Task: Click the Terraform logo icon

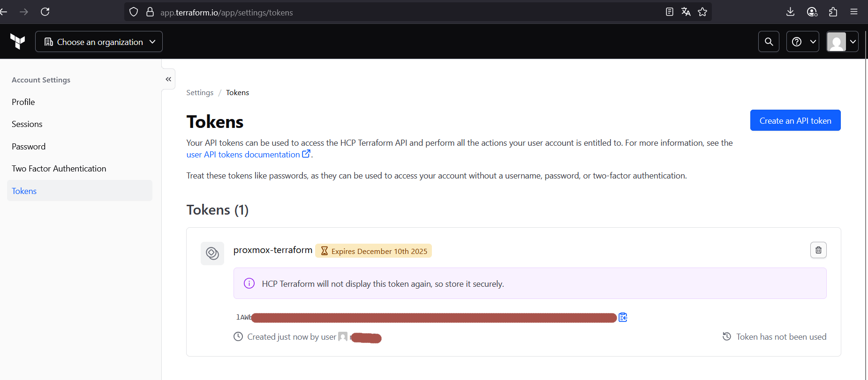Action: [18, 42]
